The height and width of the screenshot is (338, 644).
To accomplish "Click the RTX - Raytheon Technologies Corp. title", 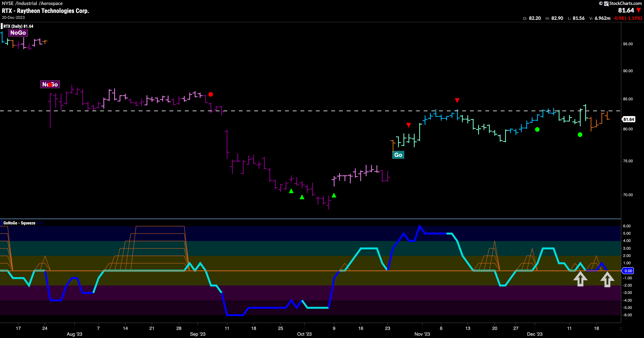I will pos(45,11).
